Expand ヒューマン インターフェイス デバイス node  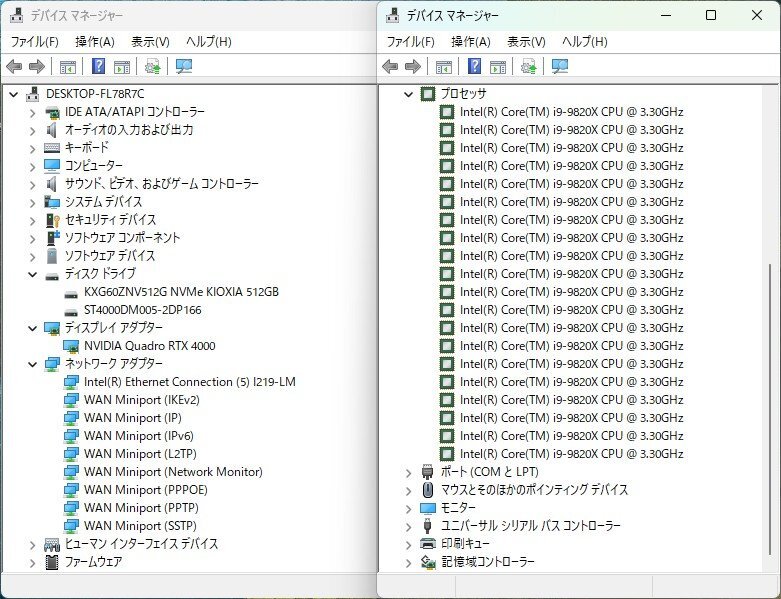[32, 545]
